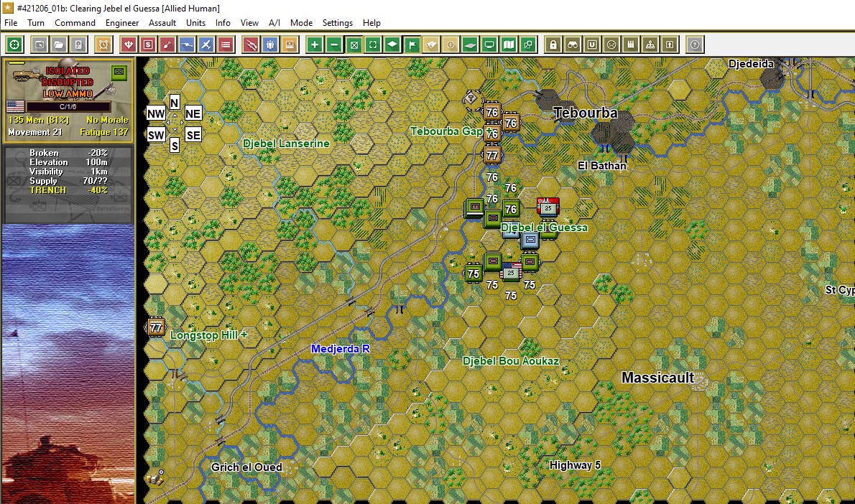This screenshot has width=855, height=504.
Task: Zoom in with the green plus icon
Action: click(x=315, y=45)
